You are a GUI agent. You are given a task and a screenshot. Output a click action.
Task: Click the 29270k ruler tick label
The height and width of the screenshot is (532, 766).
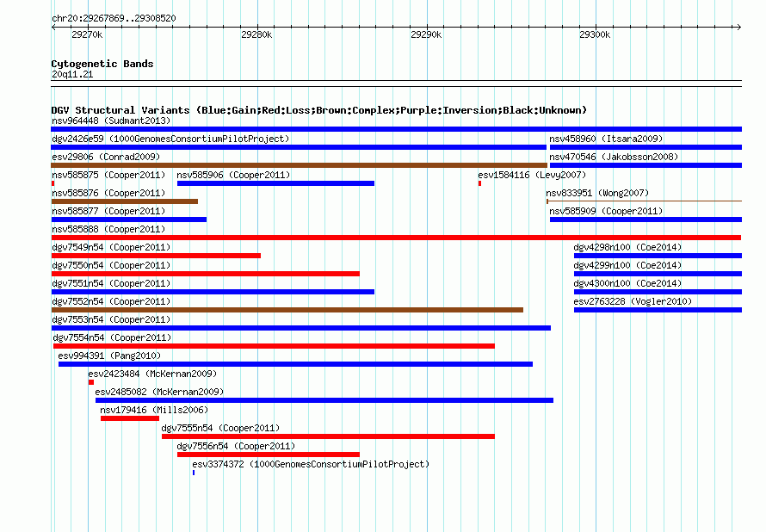[87, 34]
